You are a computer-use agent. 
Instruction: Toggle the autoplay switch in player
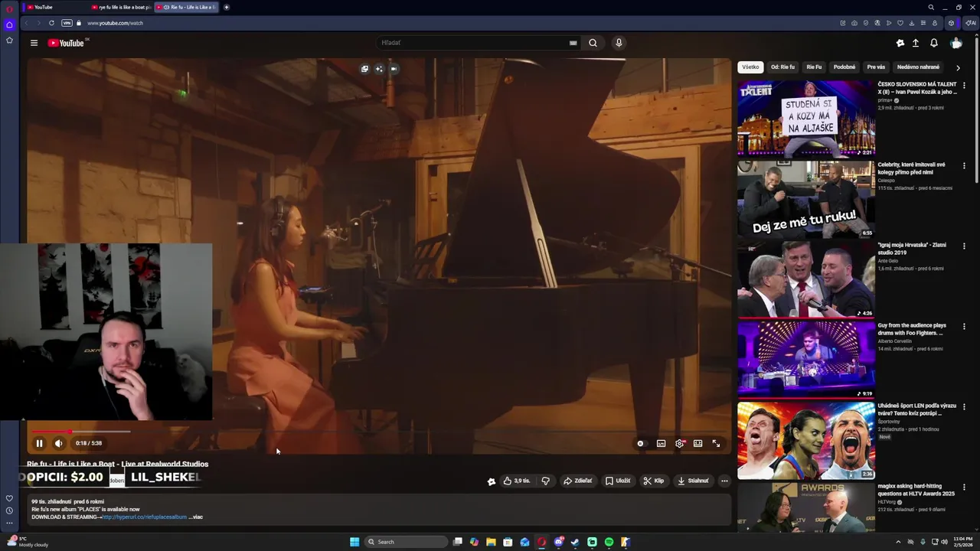(641, 443)
